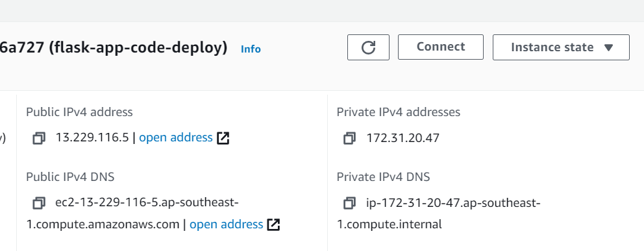Copy the Private IPv4 DNS name
This screenshot has width=644, height=251.
349,203
